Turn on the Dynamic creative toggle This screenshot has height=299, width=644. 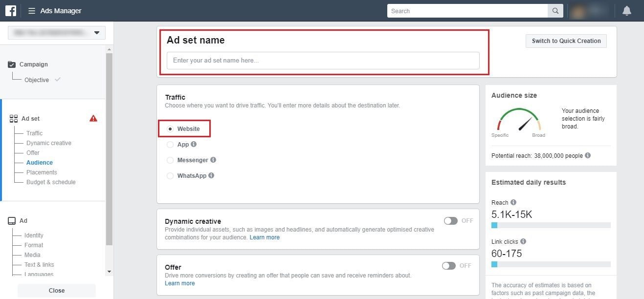coord(450,221)
